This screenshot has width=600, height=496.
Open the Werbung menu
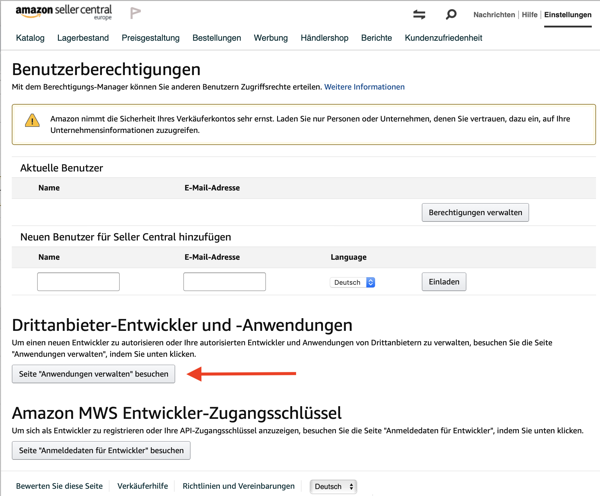pyautogui.click(x=271, y=38)
